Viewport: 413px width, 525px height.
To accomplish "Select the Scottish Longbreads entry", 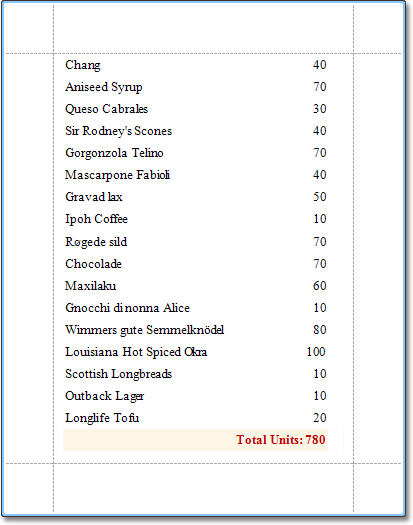I will tap(119, 374).
